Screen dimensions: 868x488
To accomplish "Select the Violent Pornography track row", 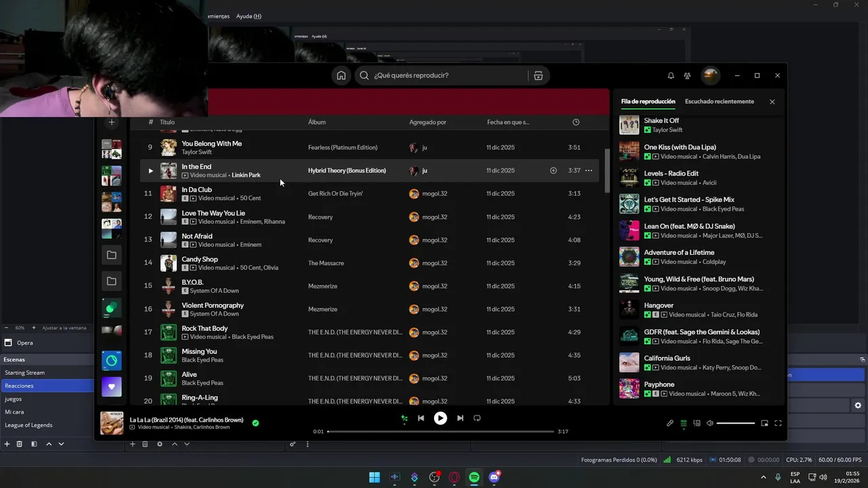I will click(370, 309).
